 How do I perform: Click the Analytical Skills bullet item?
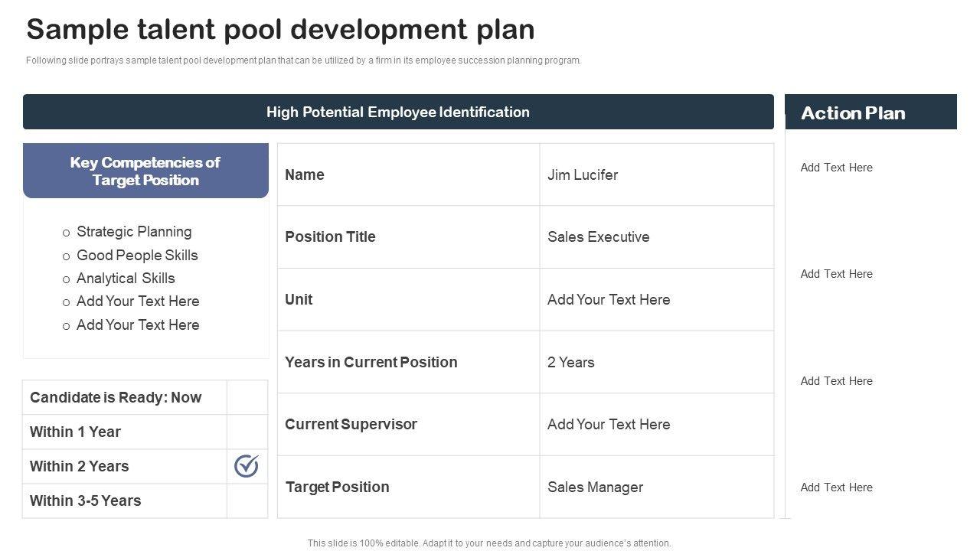(x=126, y=278)
